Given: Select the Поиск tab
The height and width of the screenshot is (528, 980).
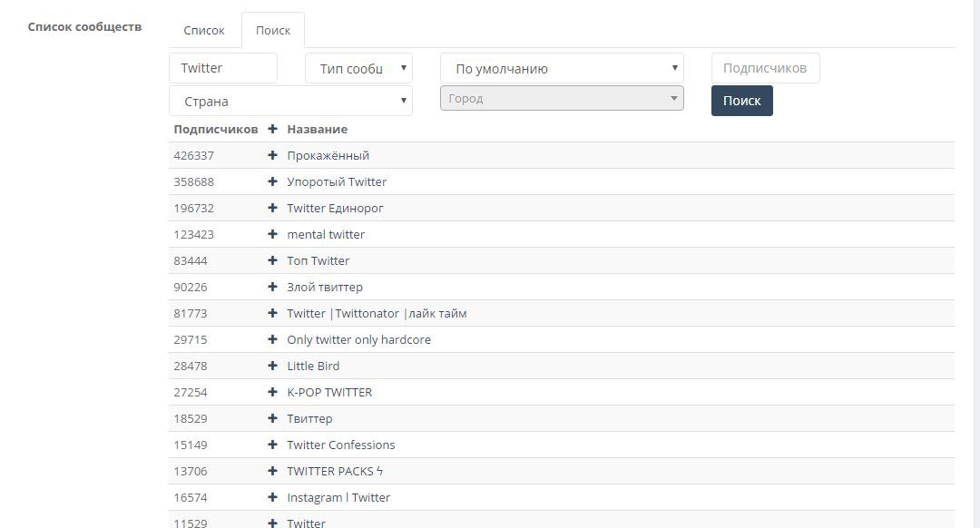Looking at the screenshot, I should (273, 30).
